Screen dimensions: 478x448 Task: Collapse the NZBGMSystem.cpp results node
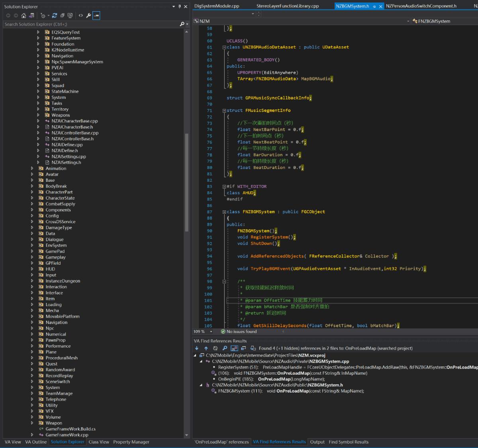201,362
